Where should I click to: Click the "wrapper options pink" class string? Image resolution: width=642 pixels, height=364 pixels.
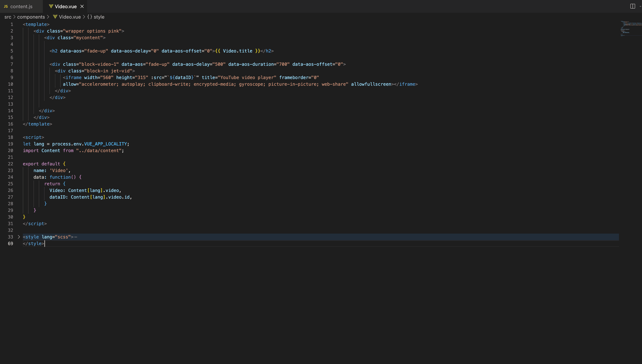(x=92, y=31)
